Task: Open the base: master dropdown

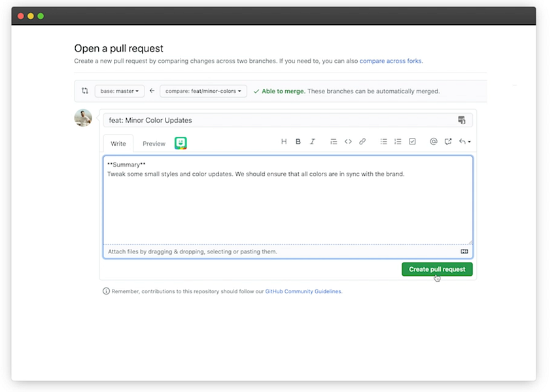Action: pyautogui.click(x=120, y=91)
